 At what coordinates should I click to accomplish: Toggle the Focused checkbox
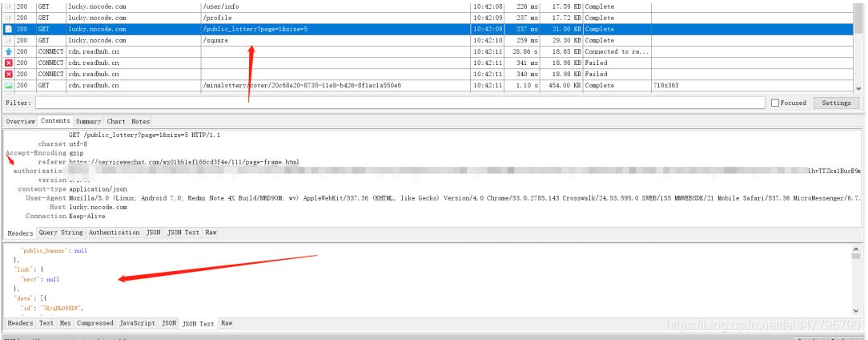775,103
